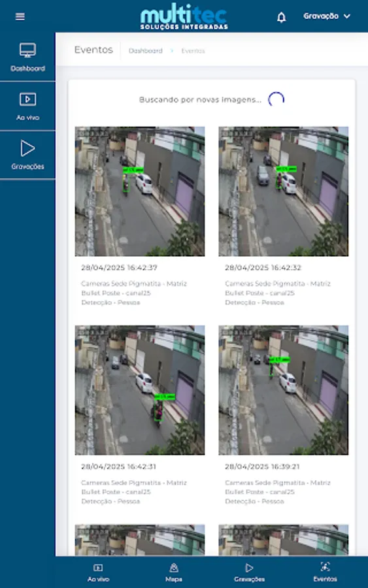This screenshot has height=588, width=368.
Task: Switch to Mapa tab label
Action: [174, 580]
